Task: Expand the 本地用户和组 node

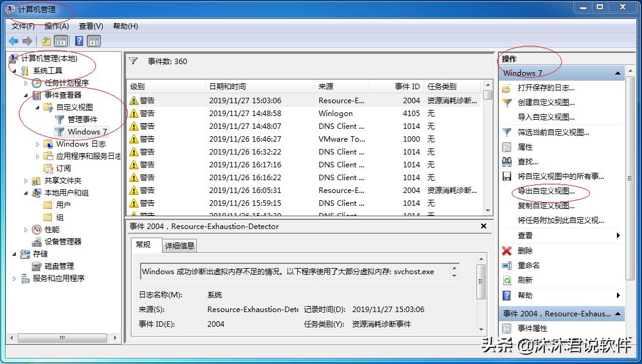Action: click(25, 193)
